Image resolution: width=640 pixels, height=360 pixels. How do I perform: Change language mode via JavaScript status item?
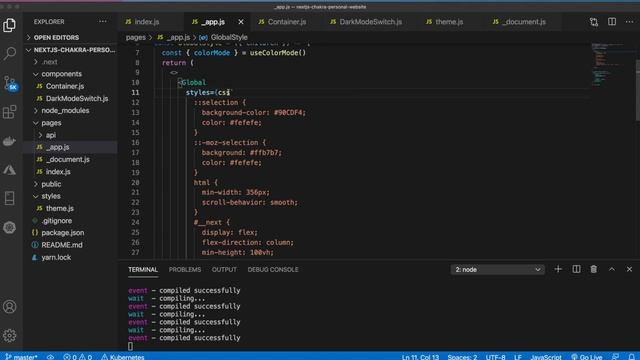coord(546,357)
